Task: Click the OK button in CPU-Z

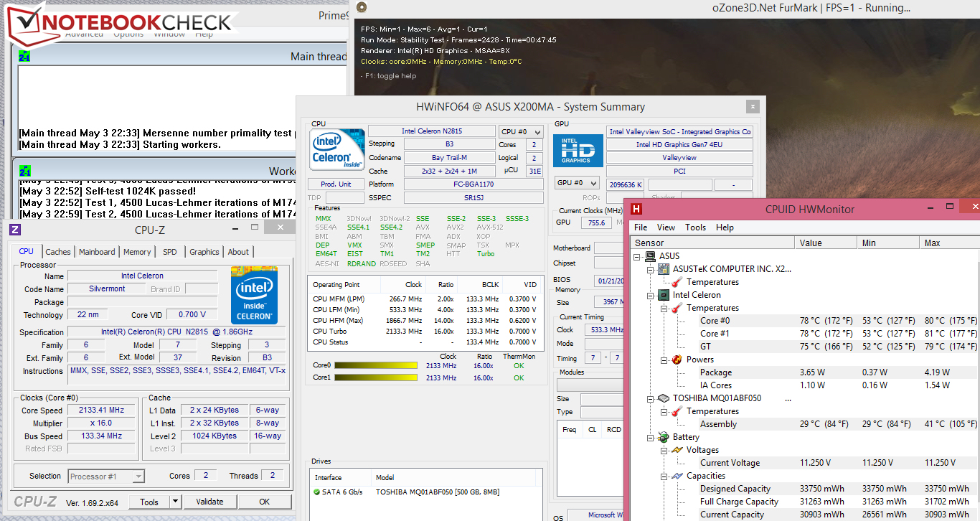Action: tap(265, 502)
